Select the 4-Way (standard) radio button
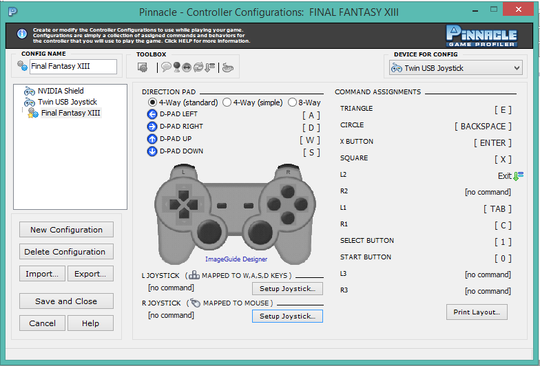 tap(152, 102)
